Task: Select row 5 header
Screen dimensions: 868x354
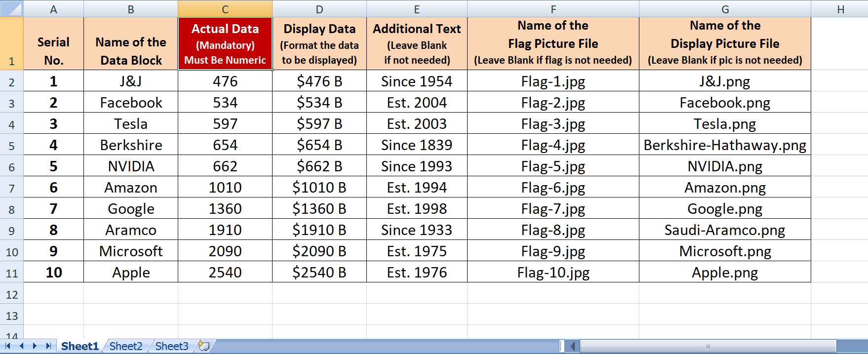Action: click(11, 145)
